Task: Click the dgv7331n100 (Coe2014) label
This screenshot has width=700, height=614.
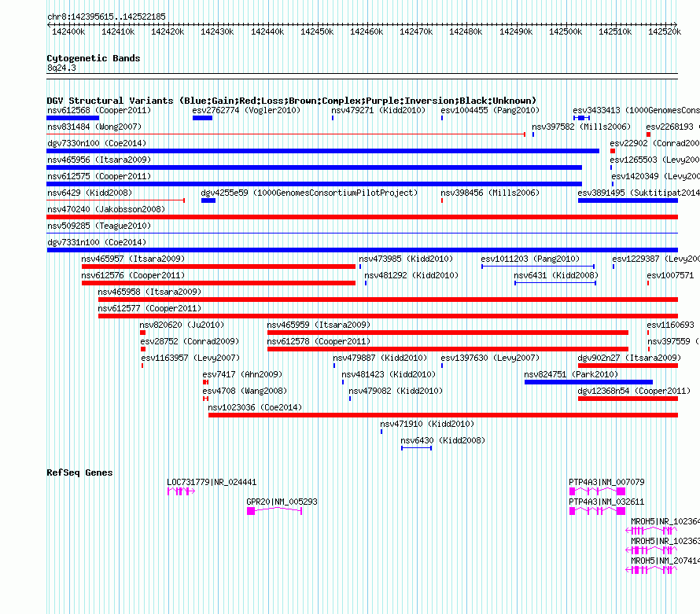Action: click(x=97, y=242)
